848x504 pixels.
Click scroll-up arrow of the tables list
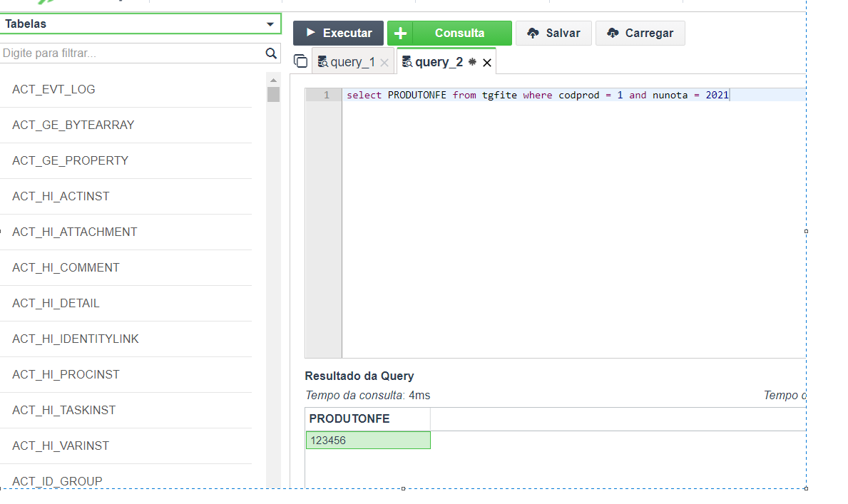click(x=273, y=80)
